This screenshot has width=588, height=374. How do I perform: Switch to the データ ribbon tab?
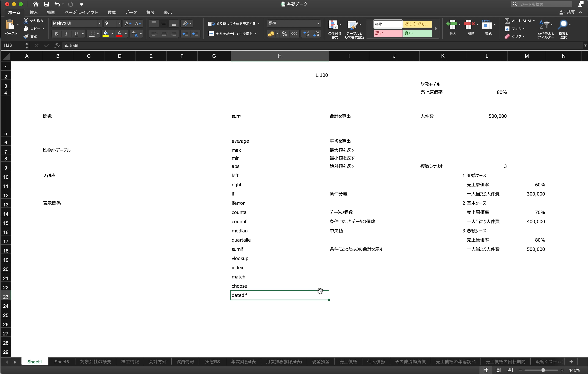(131, 12)
